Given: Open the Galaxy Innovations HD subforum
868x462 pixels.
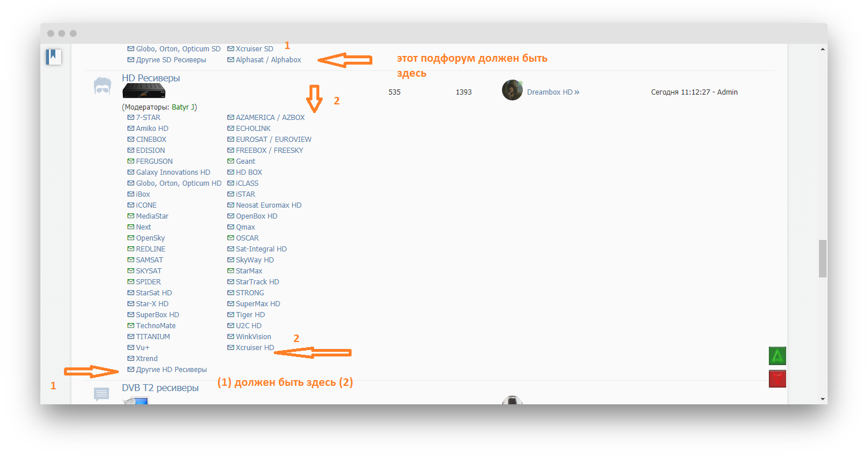Looking at the screenshot, I should 173,172.
